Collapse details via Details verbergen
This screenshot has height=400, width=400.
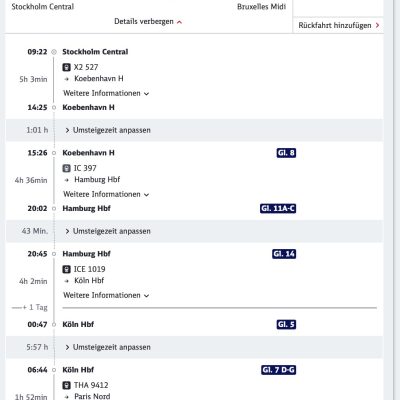(x=148, y=22)
